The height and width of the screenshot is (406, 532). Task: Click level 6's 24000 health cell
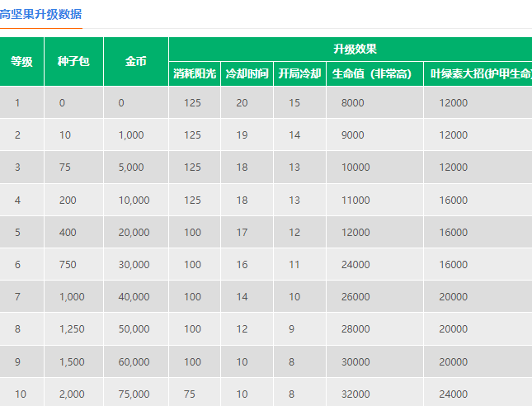[x=375, y=264]
